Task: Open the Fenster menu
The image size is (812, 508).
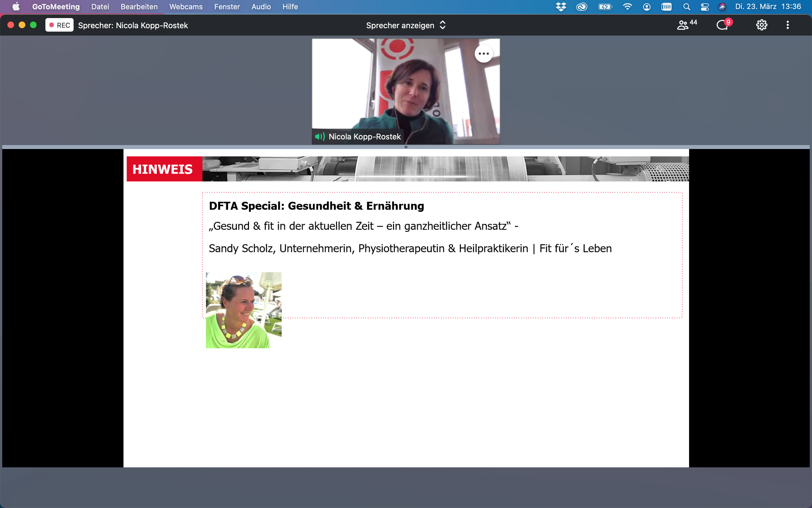Action: click(x=227, y=7)
